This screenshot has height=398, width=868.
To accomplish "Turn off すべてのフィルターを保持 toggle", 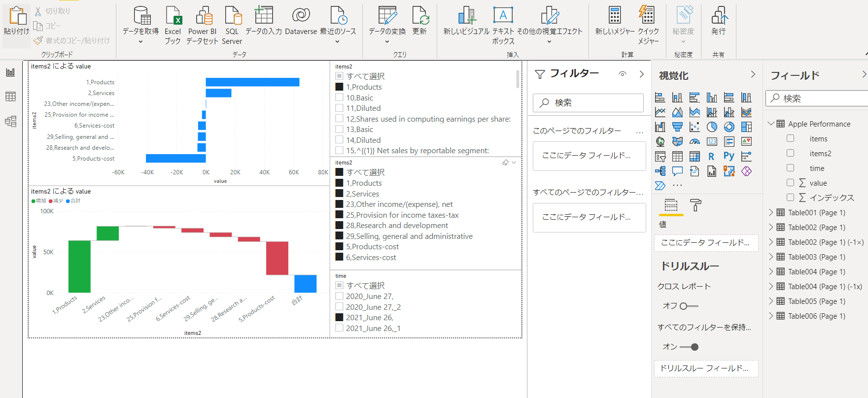I will click(689, 347).
